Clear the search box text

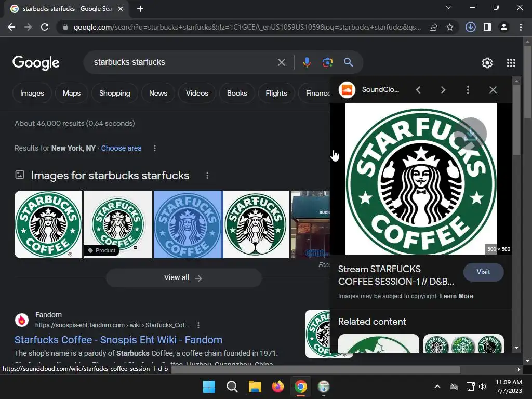tap(281, 62)
